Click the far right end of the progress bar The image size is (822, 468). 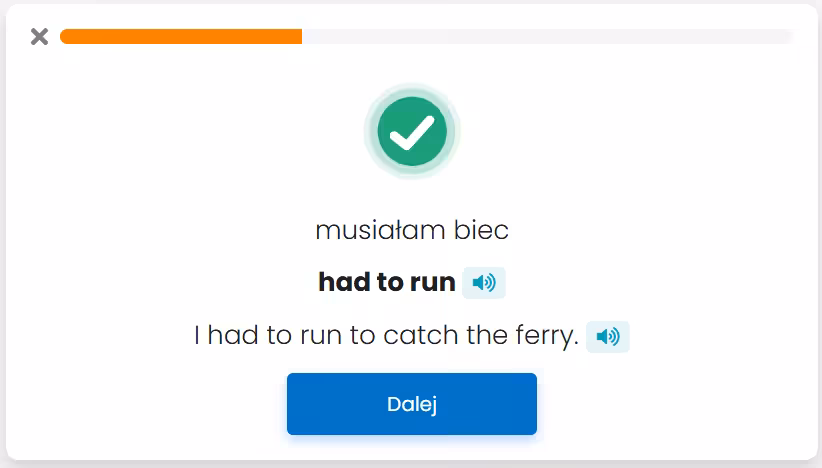[788, 37]
